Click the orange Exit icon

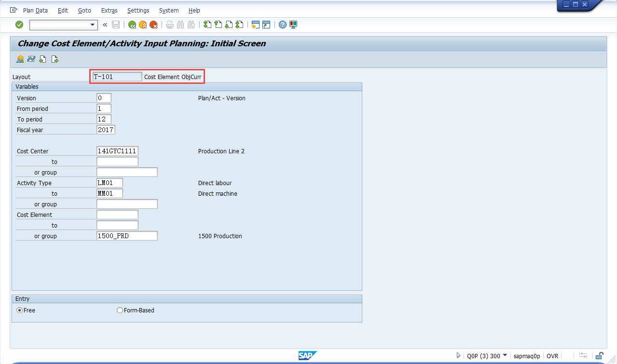click(143, 25)
